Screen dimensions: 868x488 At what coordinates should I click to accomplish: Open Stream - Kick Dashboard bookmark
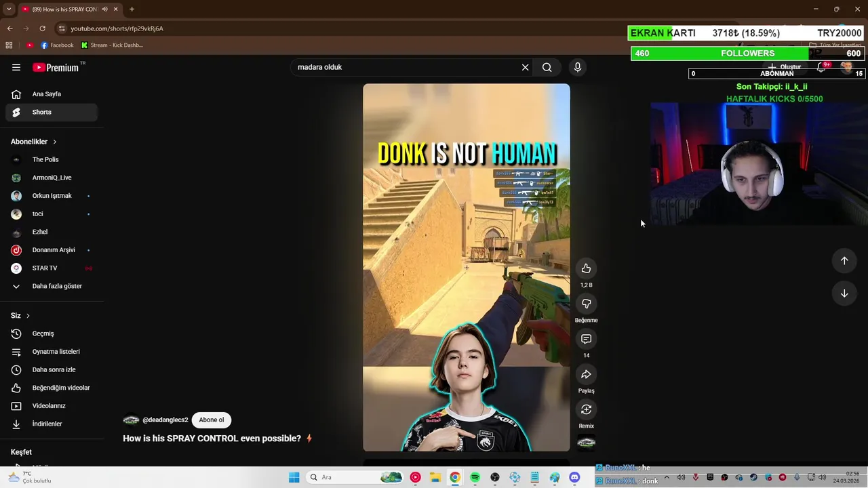tap(112, 45)
